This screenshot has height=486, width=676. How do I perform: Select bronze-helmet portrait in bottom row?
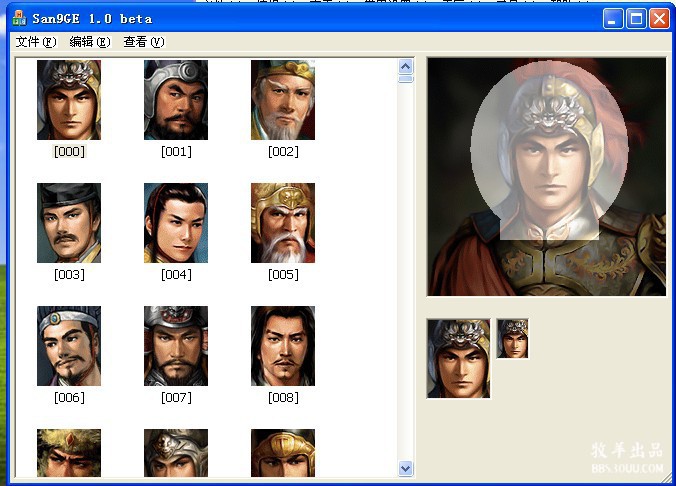pyautogui.click(x=283, y=453)
